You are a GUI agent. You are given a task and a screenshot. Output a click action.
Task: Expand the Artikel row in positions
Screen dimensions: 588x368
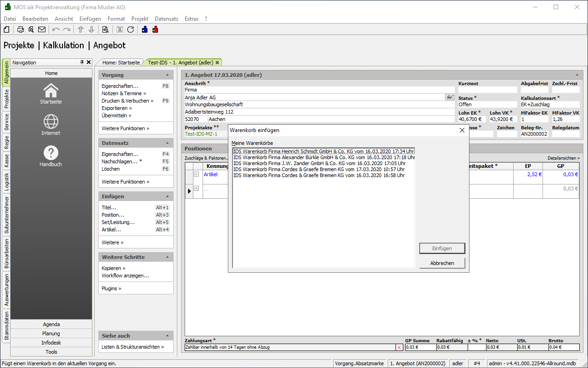196,174
